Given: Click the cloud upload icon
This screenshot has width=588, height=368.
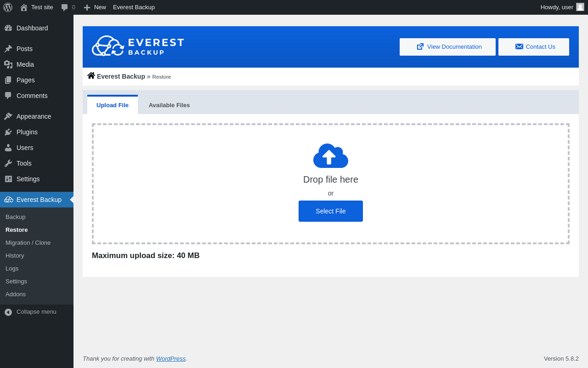Looking at the screenshot, I should coord(331,155).
